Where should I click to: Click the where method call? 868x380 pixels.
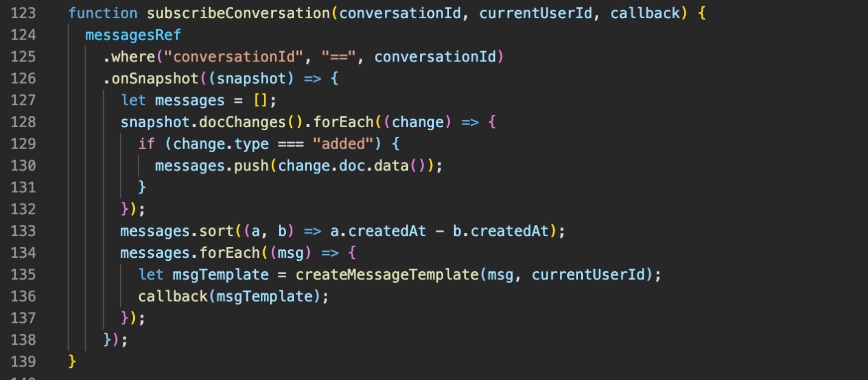point(133,57)
